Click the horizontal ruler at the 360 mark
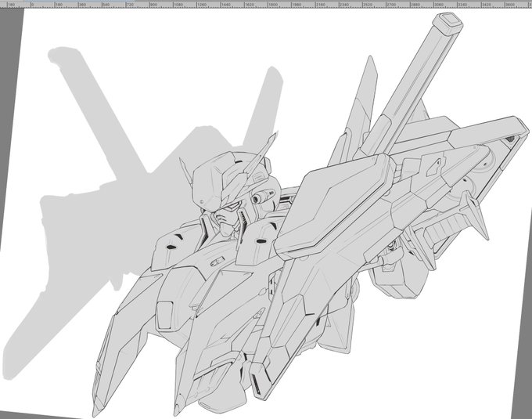 pyautogui.click(x=82, y=5)
